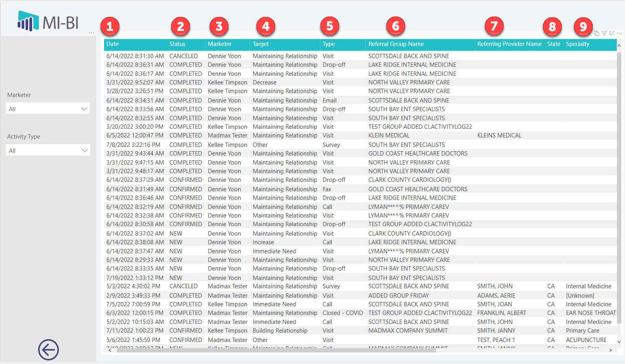Click the focus mode expand icon
This screenshot has width=625, height=364.
612,33
